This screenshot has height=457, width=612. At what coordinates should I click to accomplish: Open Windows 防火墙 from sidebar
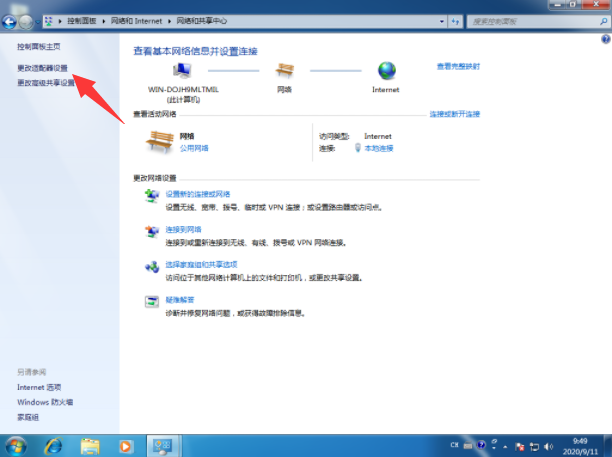coord(45,402)
